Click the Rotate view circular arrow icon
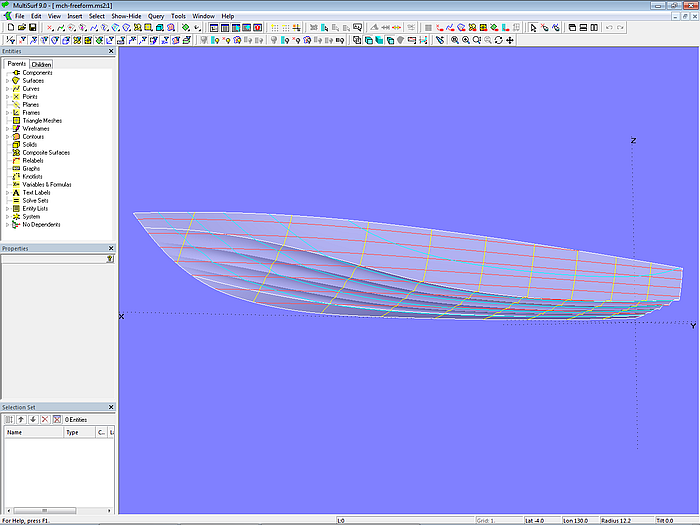The image size is (700, 525). click(499, 40)
